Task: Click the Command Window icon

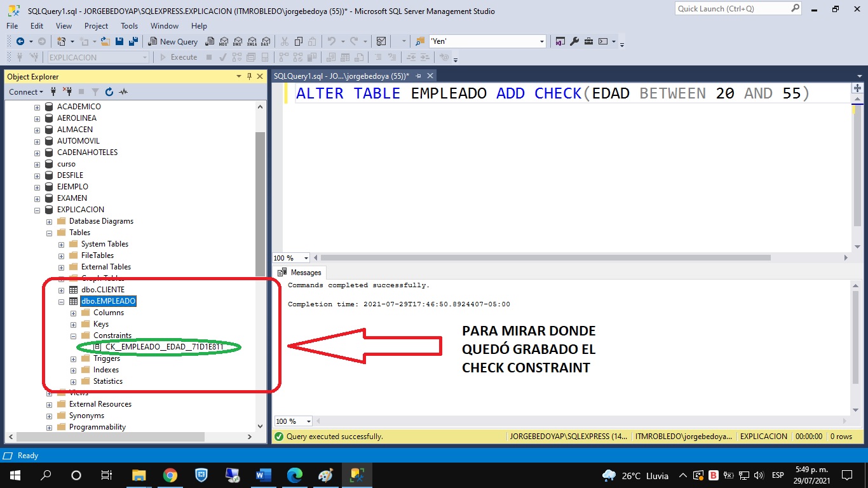Action: point(603,41)
